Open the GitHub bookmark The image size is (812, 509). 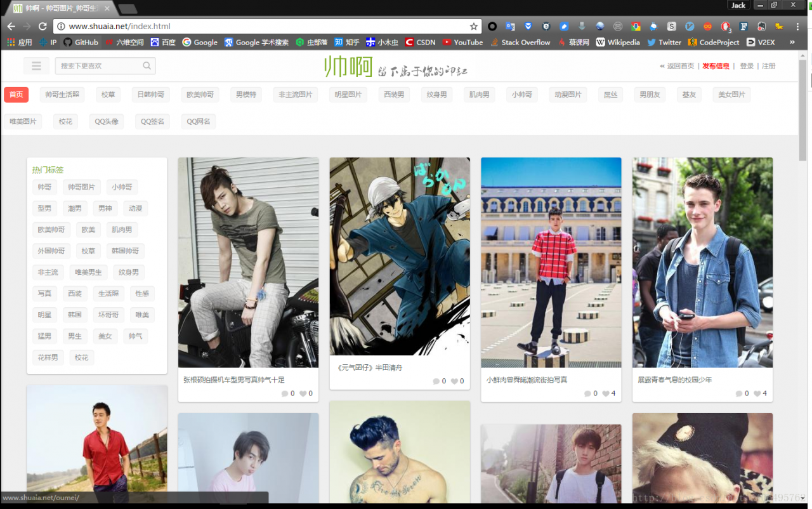(81, 43)
